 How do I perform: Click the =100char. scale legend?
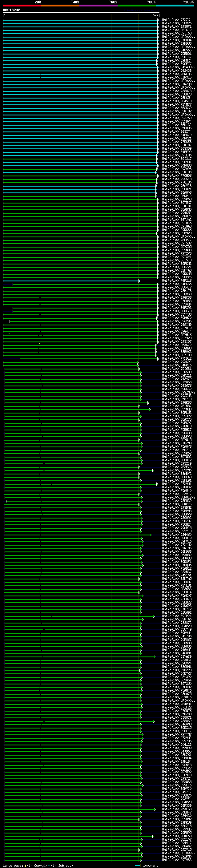point(146,866)
